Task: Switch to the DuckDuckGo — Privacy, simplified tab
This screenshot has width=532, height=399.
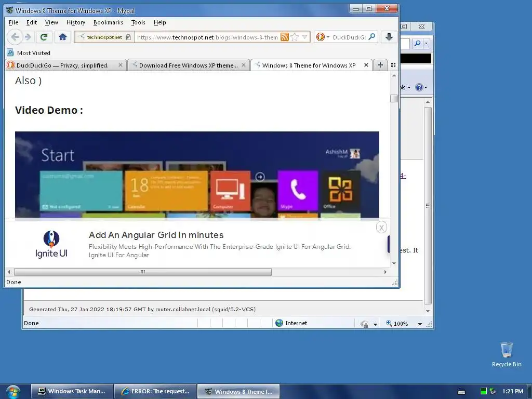Action: click(x=62, y=65)
